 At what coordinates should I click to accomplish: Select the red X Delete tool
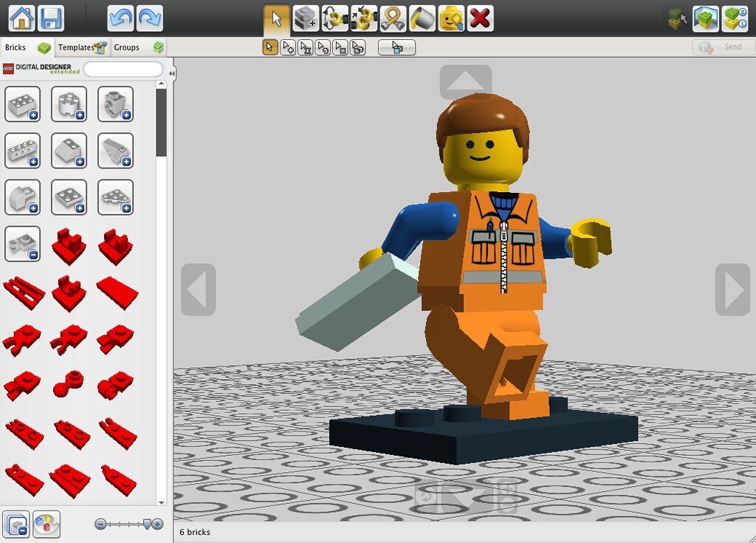point(480,18)
